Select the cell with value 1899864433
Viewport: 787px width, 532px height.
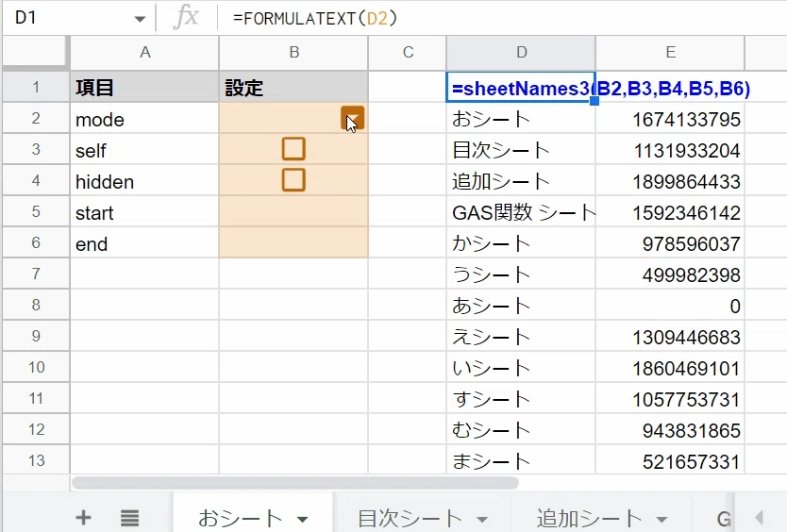click(670, 180)
